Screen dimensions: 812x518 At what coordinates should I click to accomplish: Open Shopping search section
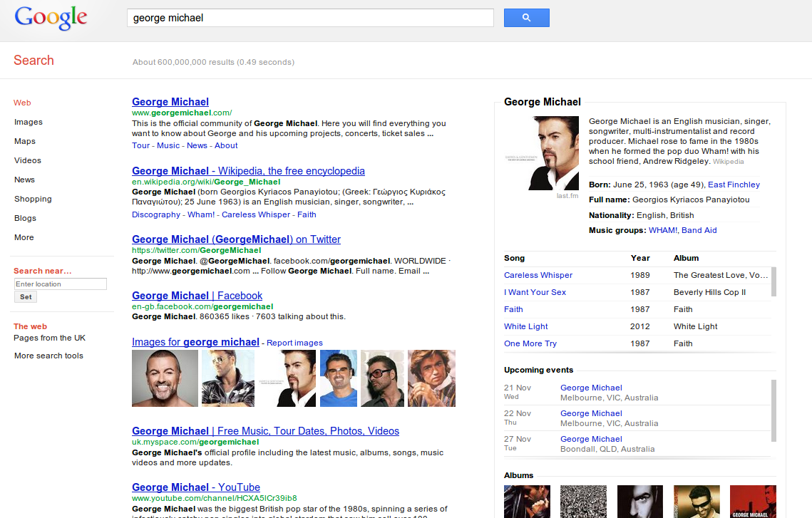tap(32, 199)
